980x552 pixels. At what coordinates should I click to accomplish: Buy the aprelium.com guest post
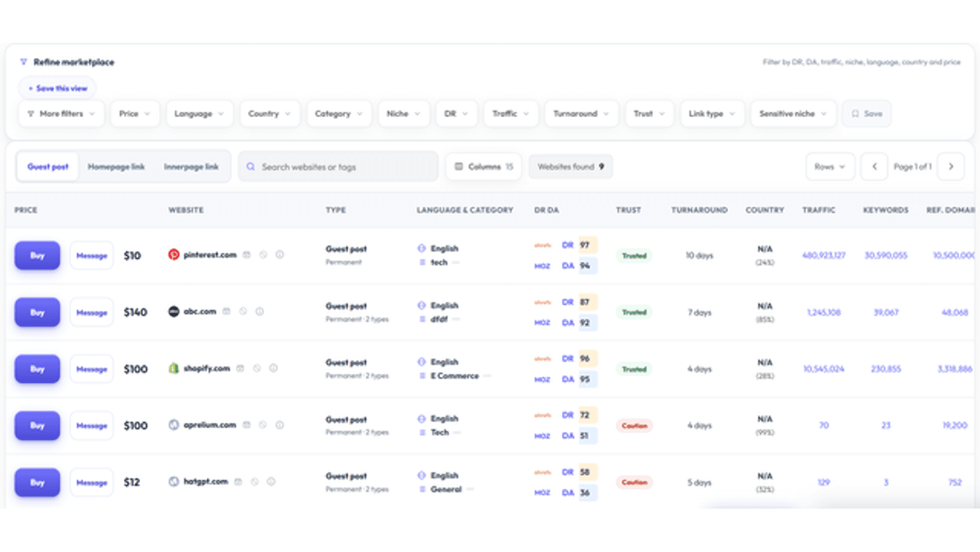[x=38, y=425]
